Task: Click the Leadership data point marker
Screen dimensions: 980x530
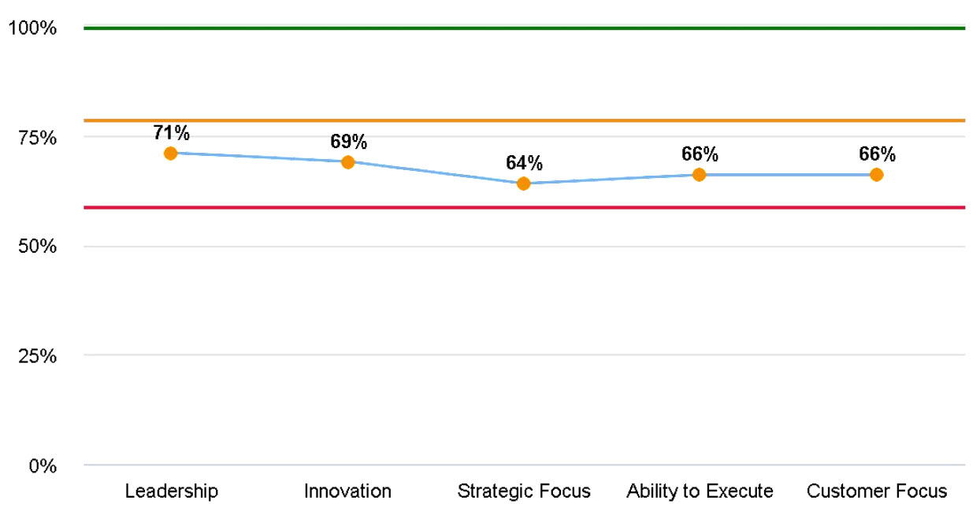Action: pyautogui.click(x=170, y=153)
